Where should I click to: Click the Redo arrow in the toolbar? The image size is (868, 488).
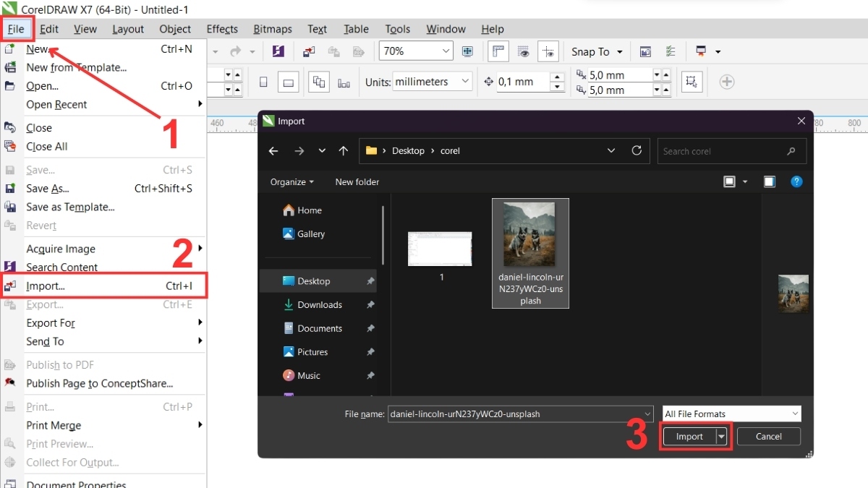pyautogui.click(x=235, y=51)
